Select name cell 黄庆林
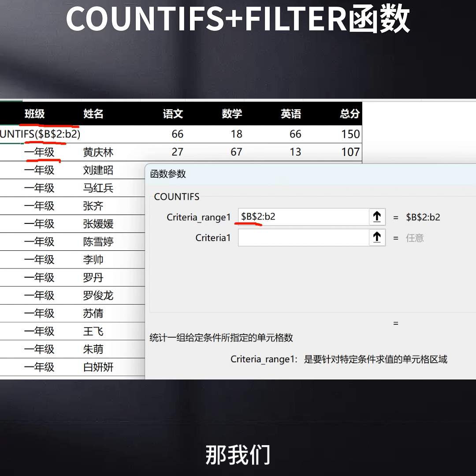 pos(98,152)
